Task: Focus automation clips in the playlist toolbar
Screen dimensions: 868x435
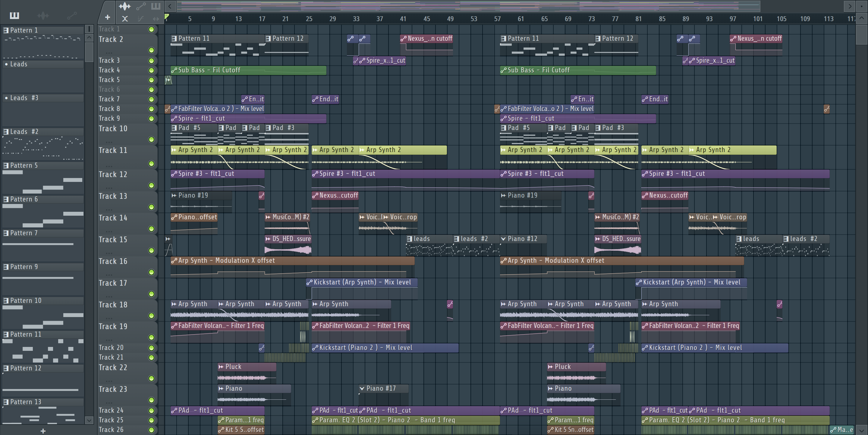Action: click(x=141, y=6)
